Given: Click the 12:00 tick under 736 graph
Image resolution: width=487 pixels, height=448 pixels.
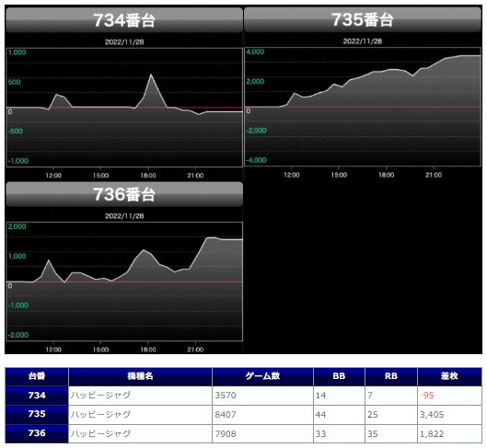Looking at the screenshot, I should click(x=53, y=350).
